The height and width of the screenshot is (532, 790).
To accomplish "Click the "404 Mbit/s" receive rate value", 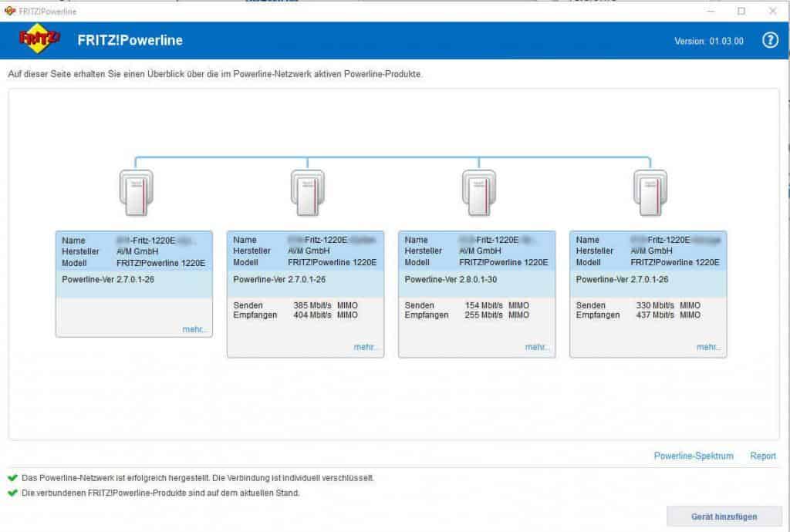I will point(312,315).
